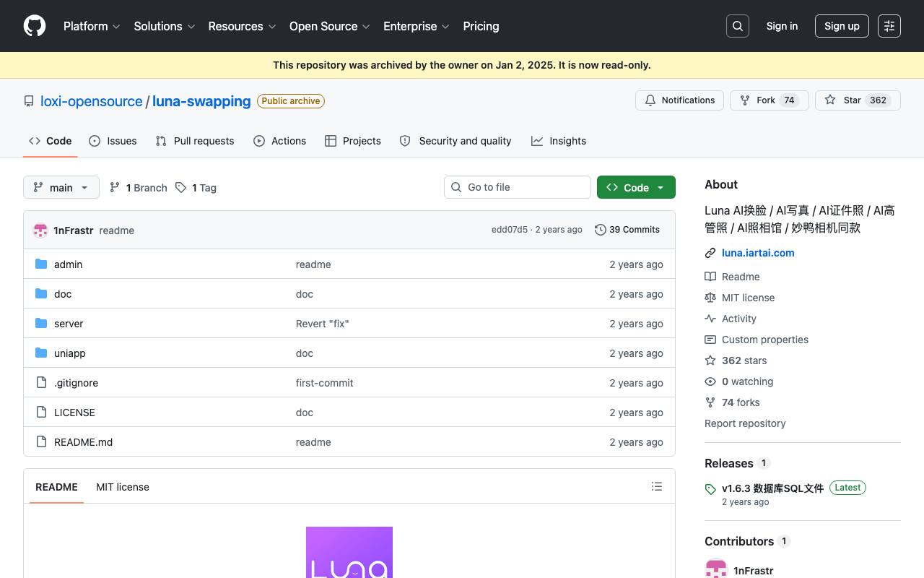Open 1nFrastr profile from commit row
Image resolution: width=924 pixels, height=578 pixels.
coord(74,230)
